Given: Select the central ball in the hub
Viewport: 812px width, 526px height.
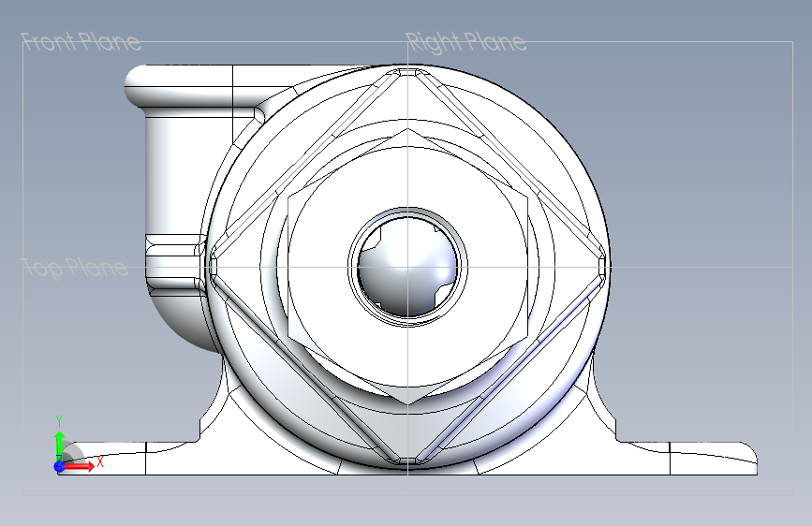Looking at the screenshot, I should [407, 268].
